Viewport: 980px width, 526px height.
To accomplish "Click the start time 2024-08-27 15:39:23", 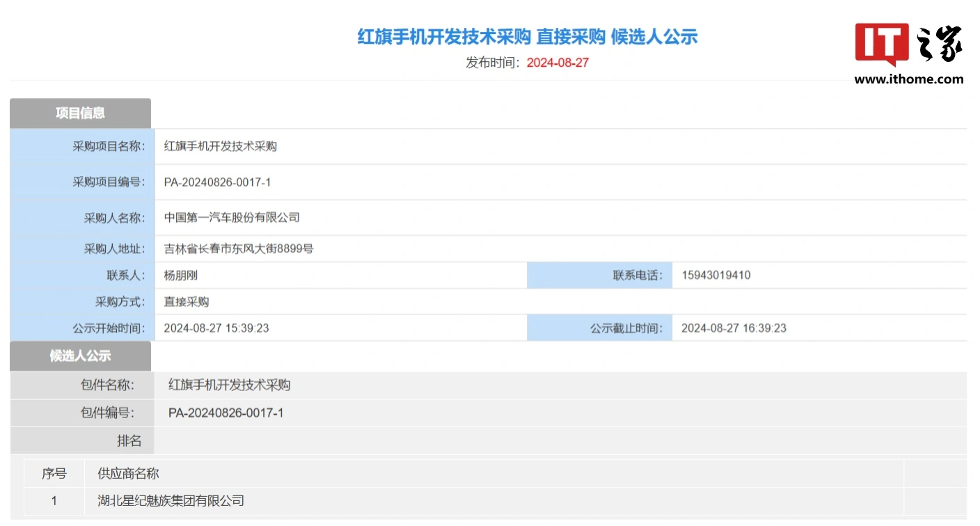I will pos(216,328).
